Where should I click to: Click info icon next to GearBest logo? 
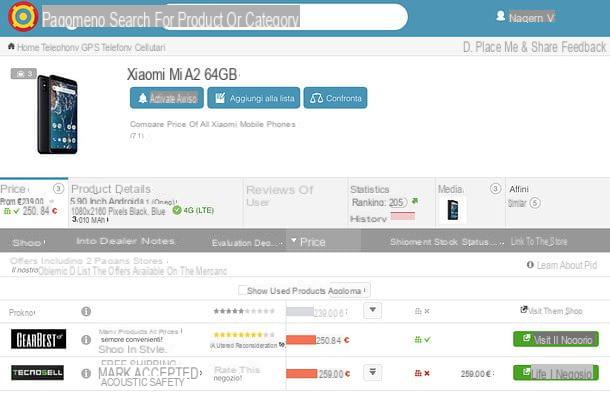86,340
